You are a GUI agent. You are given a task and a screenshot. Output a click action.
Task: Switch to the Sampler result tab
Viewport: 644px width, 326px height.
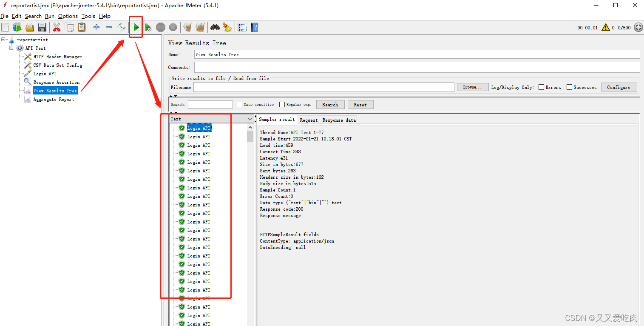[277, 120]
